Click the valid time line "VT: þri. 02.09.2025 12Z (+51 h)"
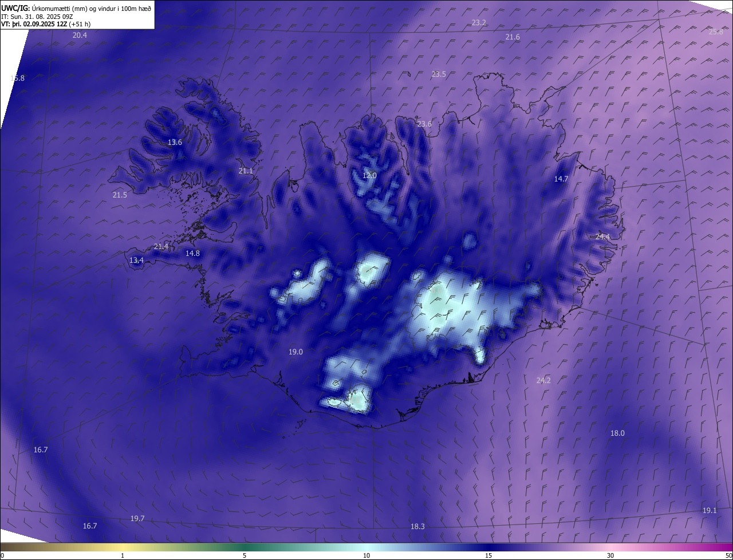The image size is (733, 560). pos(46,24)
